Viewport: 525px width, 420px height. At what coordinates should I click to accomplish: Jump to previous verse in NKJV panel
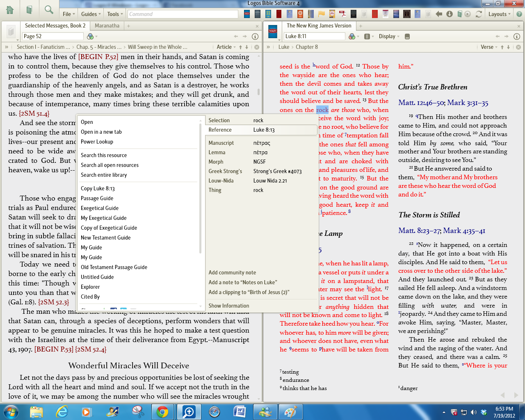coord(502,47)
